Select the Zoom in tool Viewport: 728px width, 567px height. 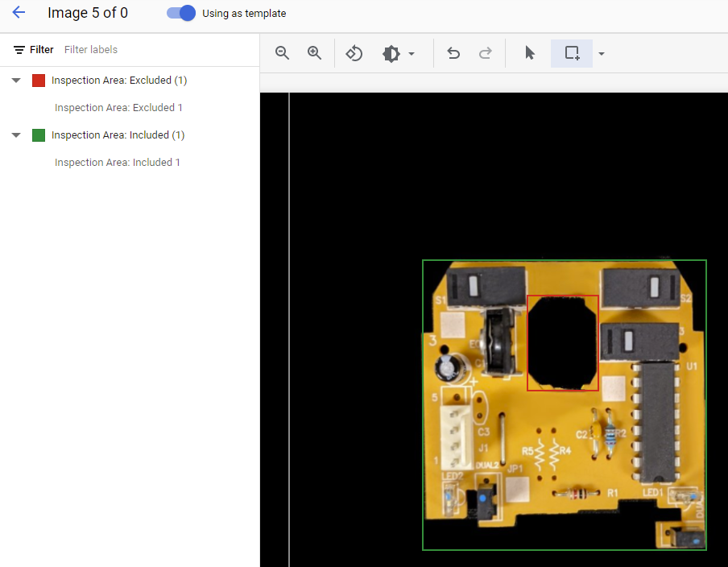pyautogui.click(x=314, y=52)
